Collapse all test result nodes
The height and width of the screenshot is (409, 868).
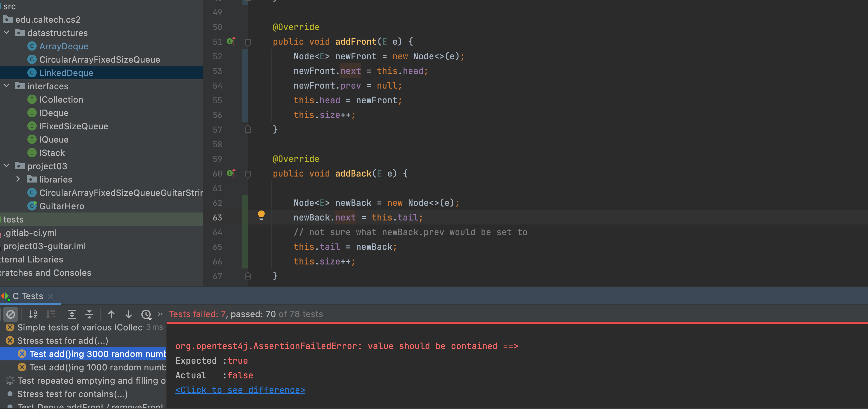point(89,314)
